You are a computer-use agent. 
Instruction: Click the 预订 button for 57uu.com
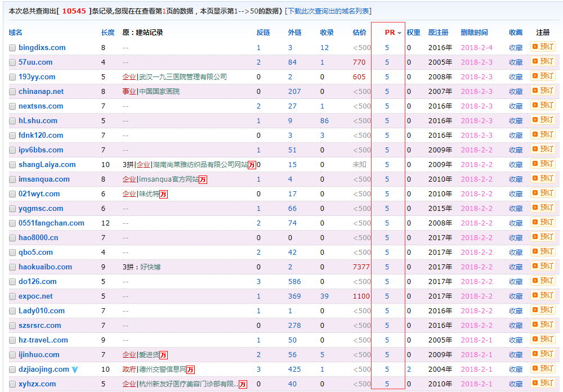click(543, 61)
